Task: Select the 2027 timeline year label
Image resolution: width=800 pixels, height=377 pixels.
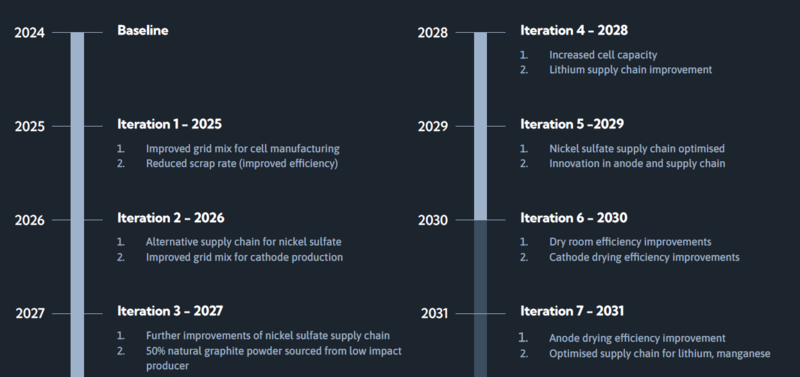Action: coord(30,313)
